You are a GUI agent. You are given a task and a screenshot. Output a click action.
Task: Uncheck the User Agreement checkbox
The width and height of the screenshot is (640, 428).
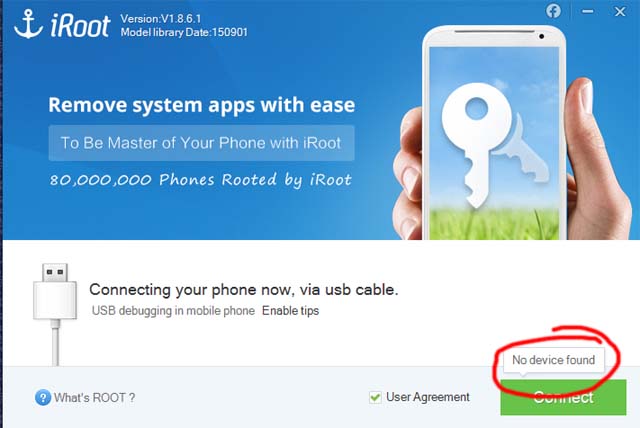click(x=375, y=397)
